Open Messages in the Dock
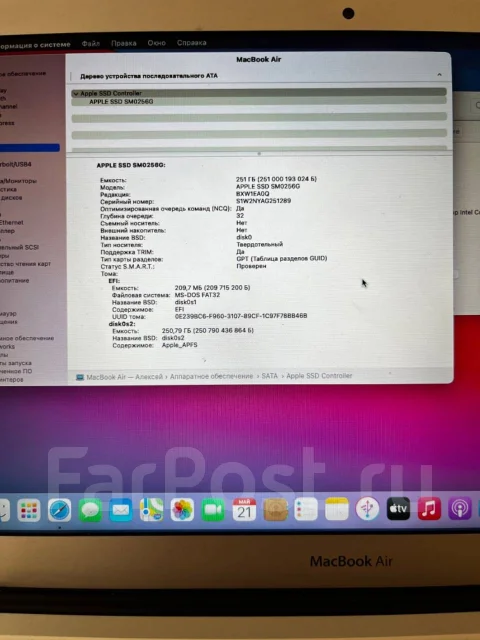The height and width of the screenshot is (640, 480). [90, 510]
